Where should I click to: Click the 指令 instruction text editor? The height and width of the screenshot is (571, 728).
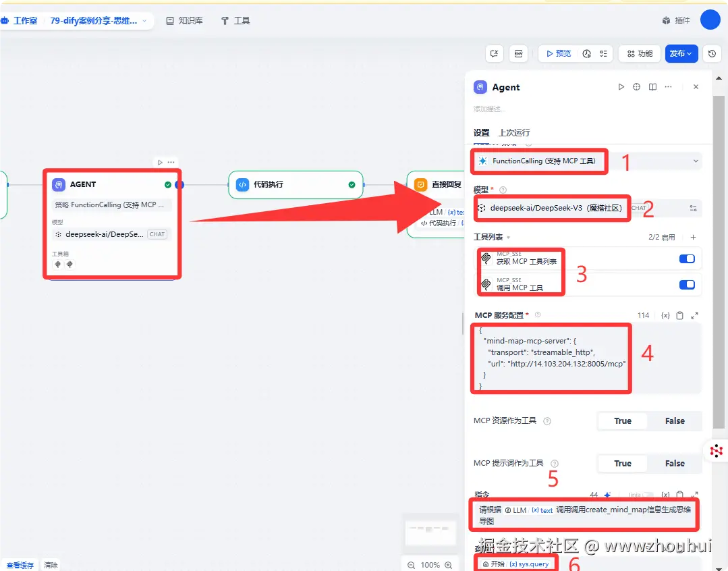[585, 515]
